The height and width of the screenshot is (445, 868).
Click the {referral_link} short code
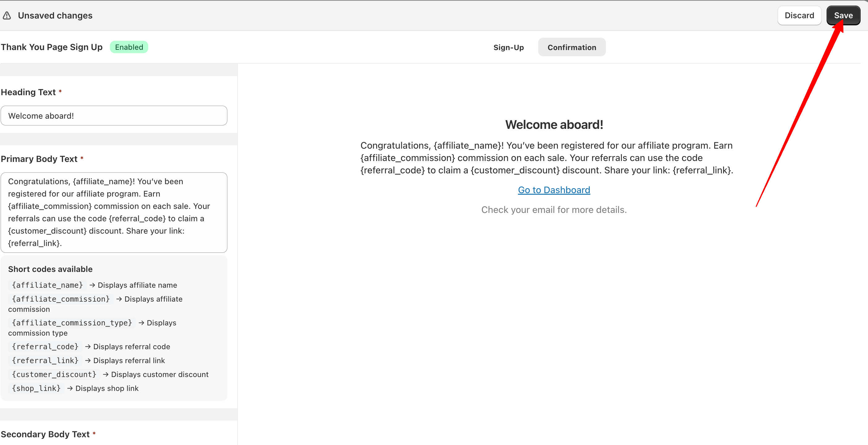click(45, 360)
